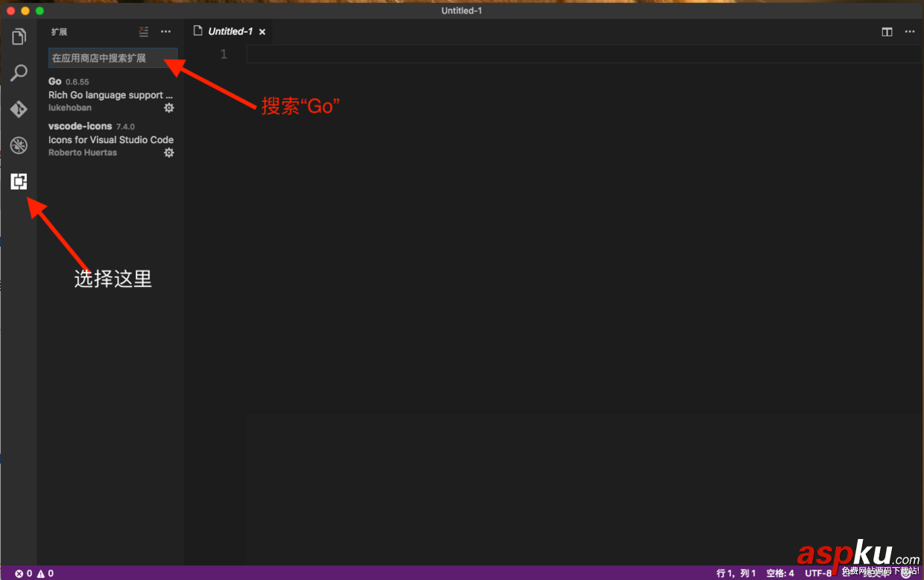Viewport: 924px width, 580px height.
Task: Open manage gear for vscode-icons extension
Action: click(169, 152)
